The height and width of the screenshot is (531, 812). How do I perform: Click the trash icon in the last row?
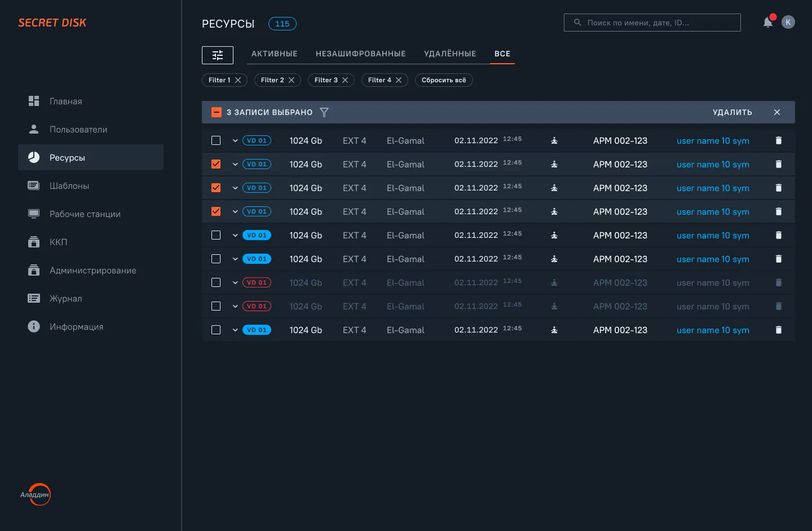779,330
